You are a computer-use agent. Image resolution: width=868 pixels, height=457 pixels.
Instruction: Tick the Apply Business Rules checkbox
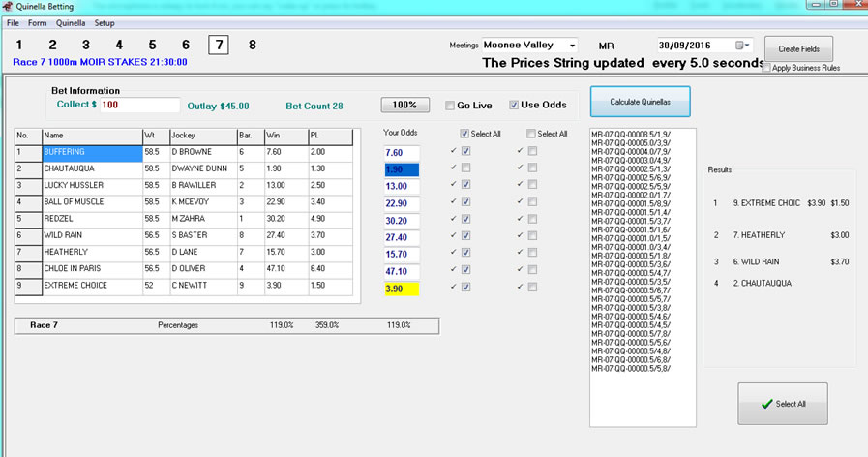[767, 68]
